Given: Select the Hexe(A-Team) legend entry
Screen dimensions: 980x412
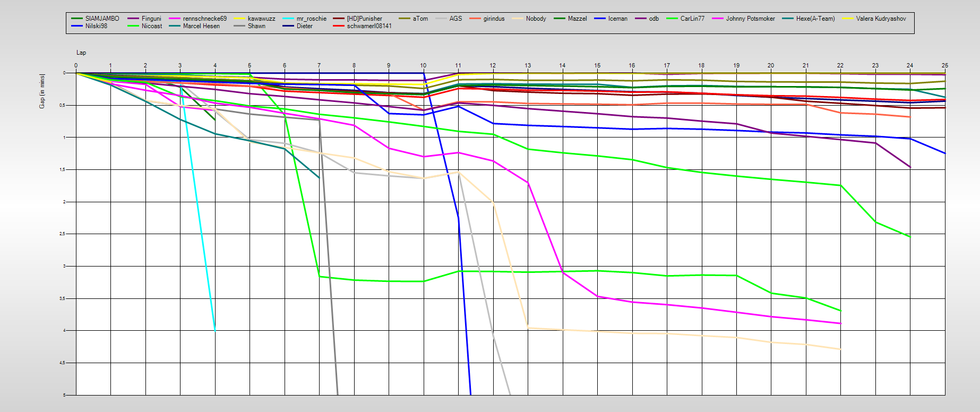Looking at the screenshot, I should 815,19.
